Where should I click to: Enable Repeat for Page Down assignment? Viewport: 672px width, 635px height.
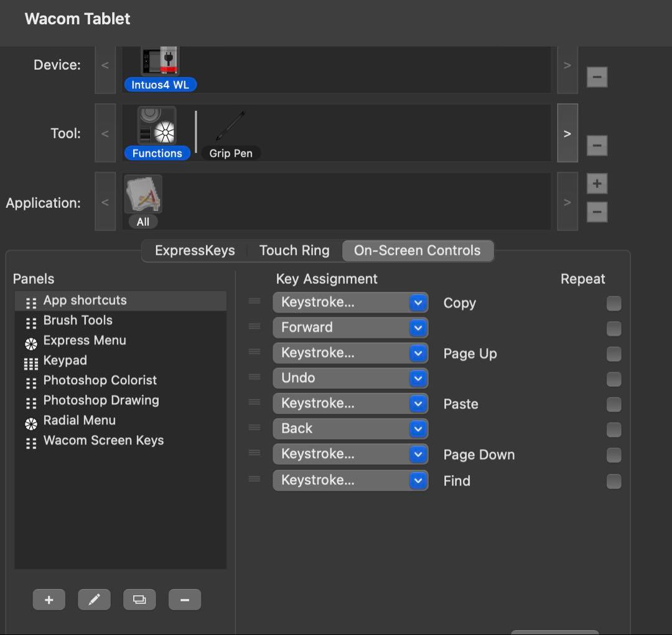614,455
